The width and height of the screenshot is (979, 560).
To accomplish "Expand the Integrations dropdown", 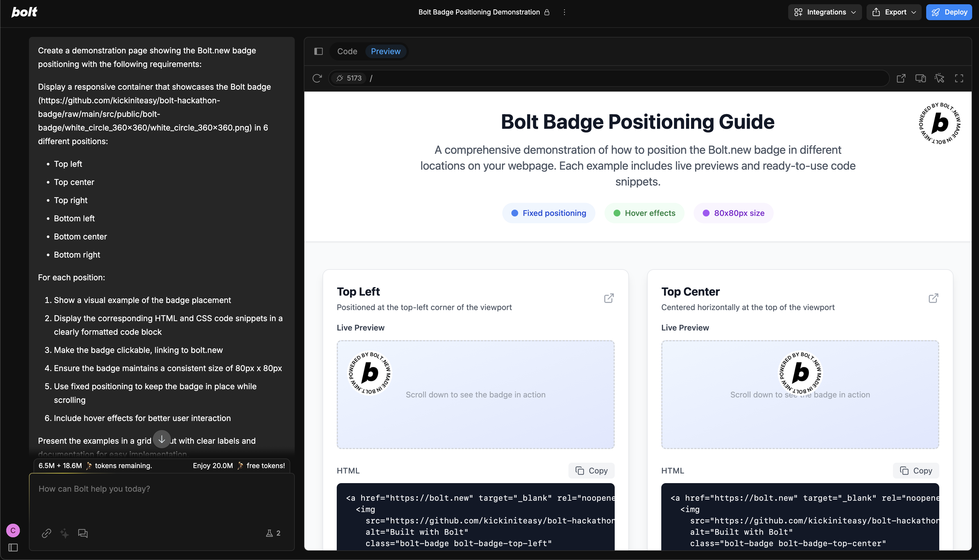I will point(825,12).
